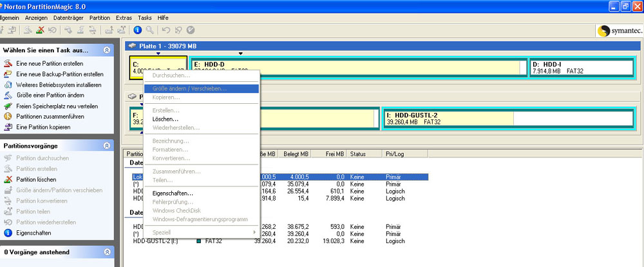Click the icon beside 'Größe einer Partition ändern'
This screenshot has height=267, width=644.
pos(8,95)
